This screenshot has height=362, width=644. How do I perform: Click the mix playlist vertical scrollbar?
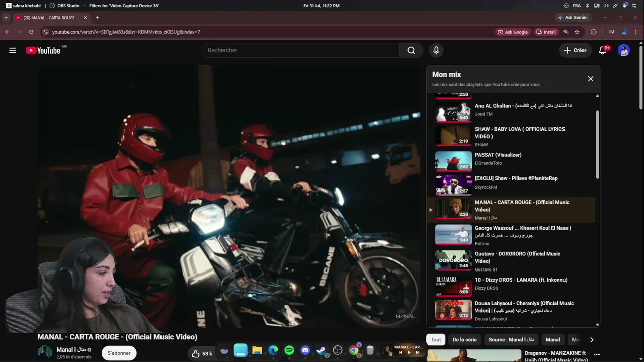597,144
